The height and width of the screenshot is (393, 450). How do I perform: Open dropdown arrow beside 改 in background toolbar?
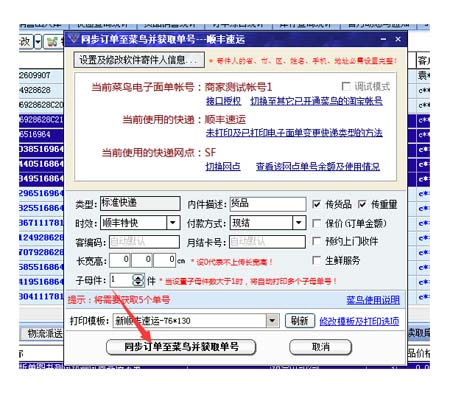[x=38, y=42]
